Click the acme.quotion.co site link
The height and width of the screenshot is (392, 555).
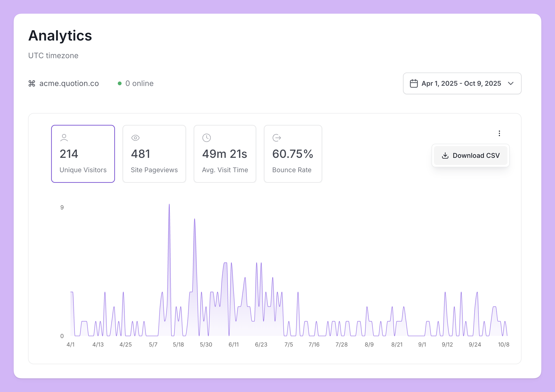[69, 83]
